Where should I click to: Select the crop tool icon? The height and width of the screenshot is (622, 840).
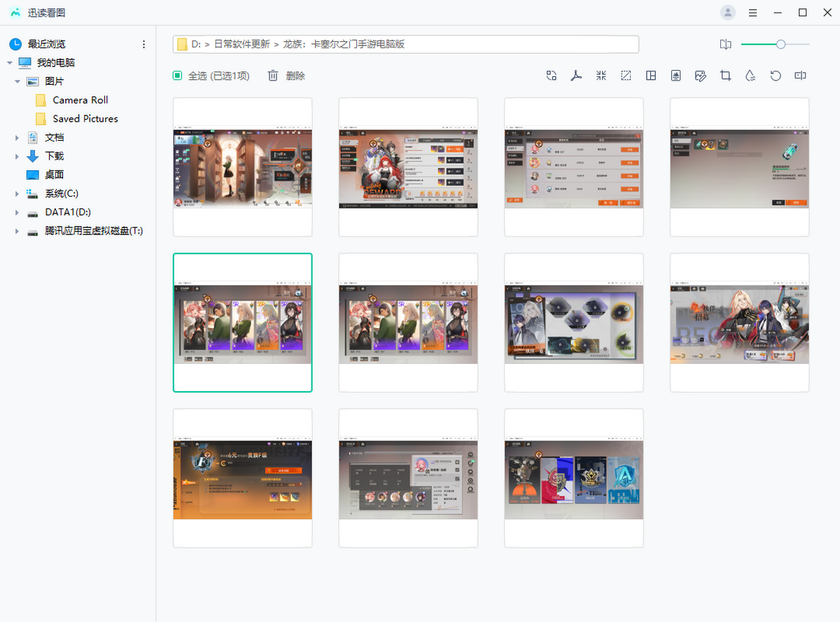click(726, 76)
